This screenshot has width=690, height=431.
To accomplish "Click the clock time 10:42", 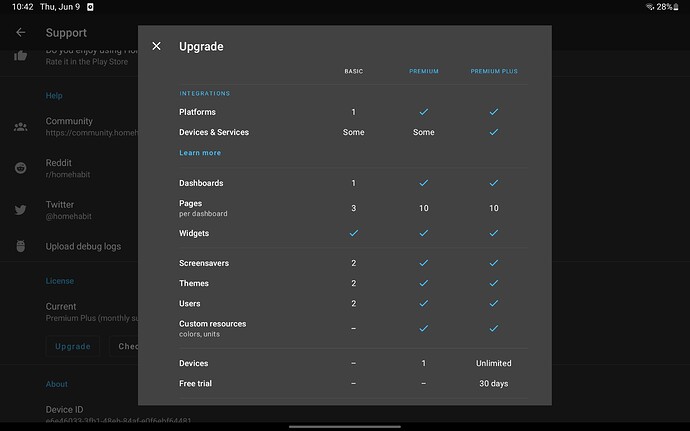I will click(22, 7).
